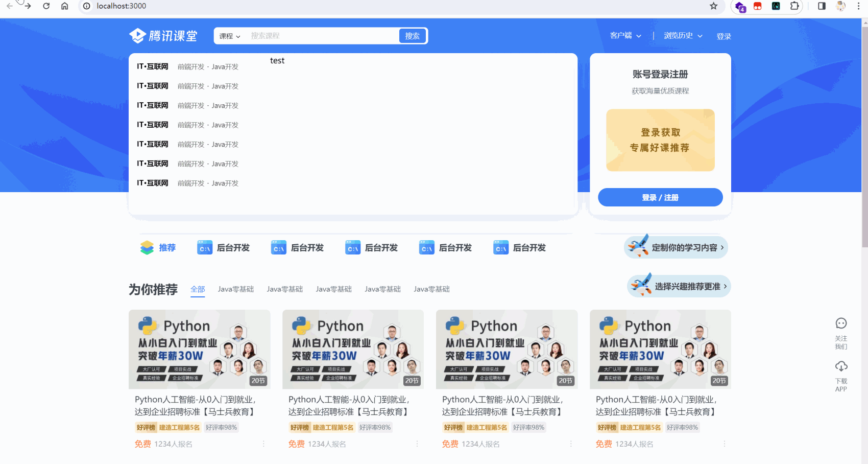Viewport: 868px width, 464px height.
Task: Click the red browser extension icon
Action: (758, 6)
